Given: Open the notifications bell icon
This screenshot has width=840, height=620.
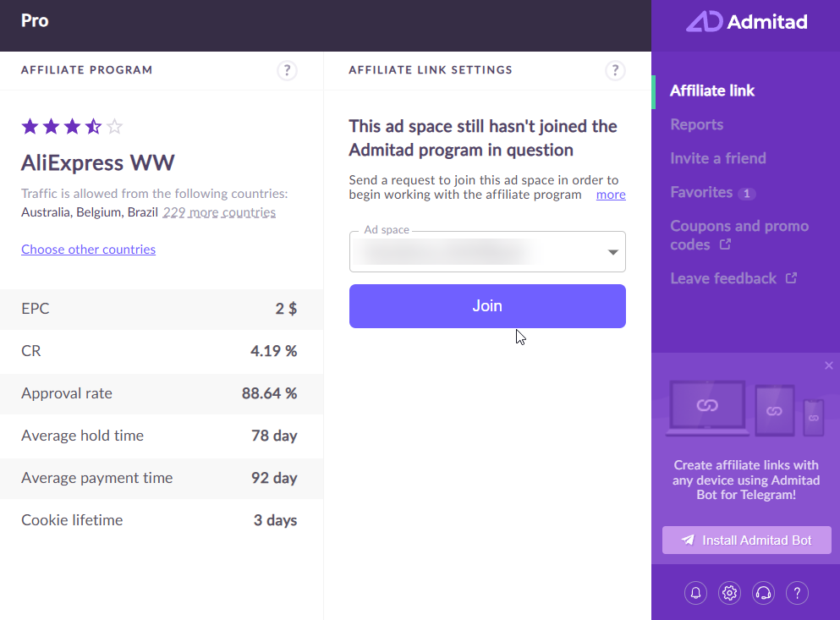Looking at the screenshot, I should point(695,593).
